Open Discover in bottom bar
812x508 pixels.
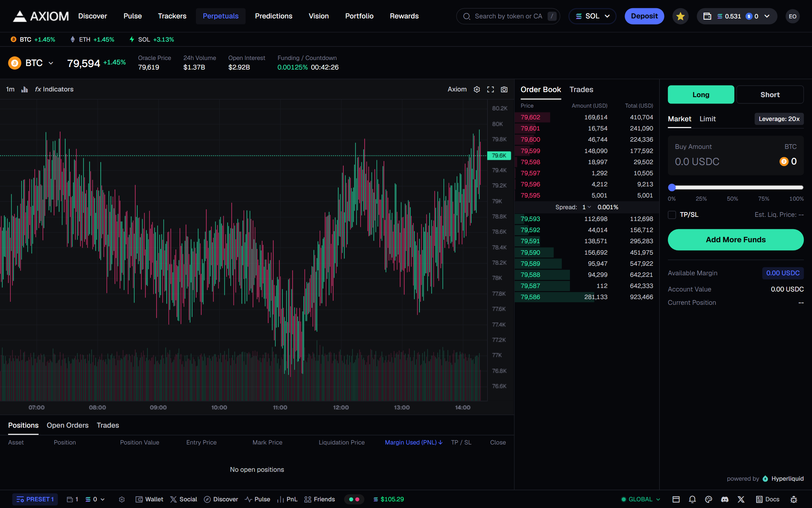coord(221,499)
